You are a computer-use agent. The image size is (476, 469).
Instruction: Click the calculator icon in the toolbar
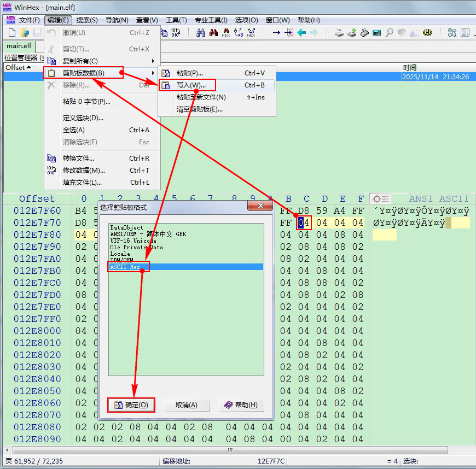coord(376,33)
